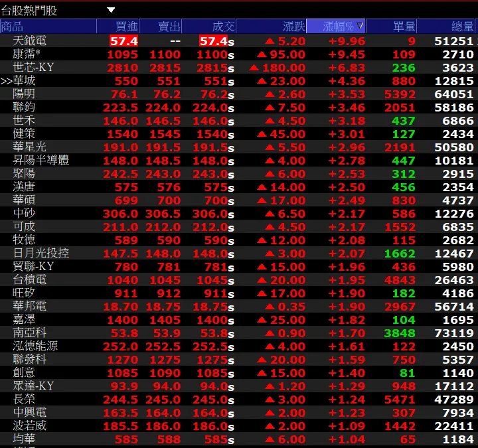This screenshot has height=448, width=478.
Task: Click the +9.96 percent change value
Action: pos(347,41)
